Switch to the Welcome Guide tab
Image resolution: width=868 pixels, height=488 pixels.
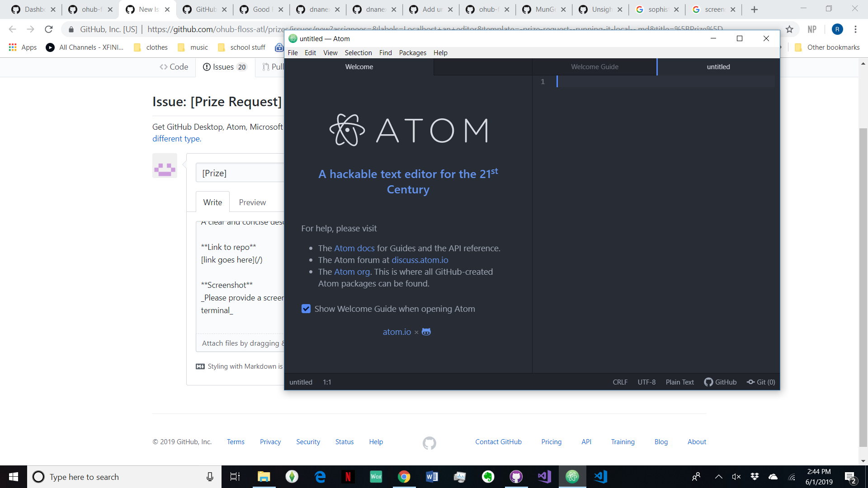pyautogui.click(x=594, y=67)
